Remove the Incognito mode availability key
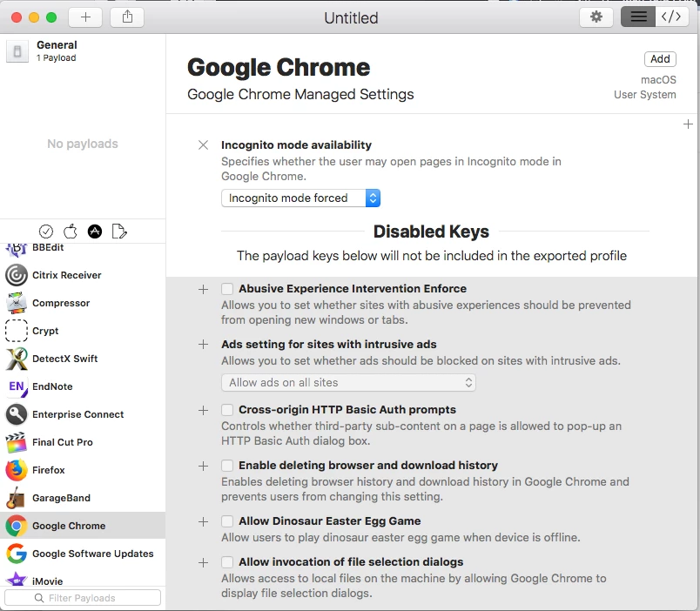This screenshot has height=611, width=700. 203,145
